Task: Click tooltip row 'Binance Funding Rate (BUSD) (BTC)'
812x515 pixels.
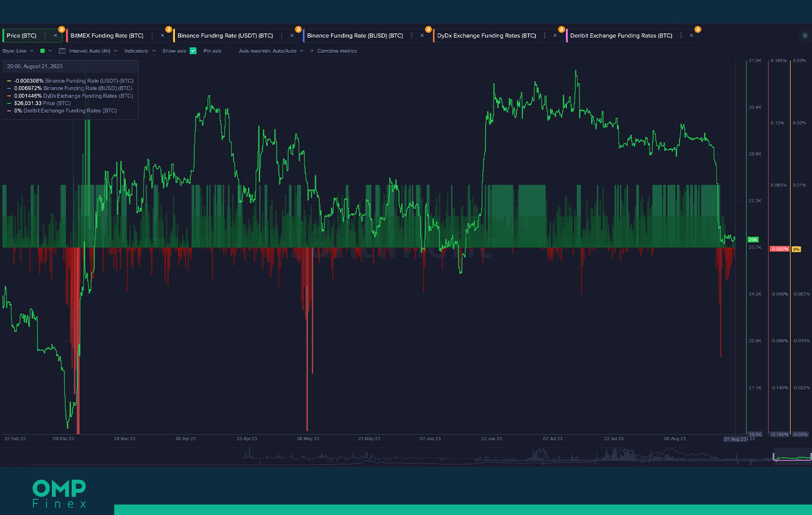Action: [x=70, y=88]
